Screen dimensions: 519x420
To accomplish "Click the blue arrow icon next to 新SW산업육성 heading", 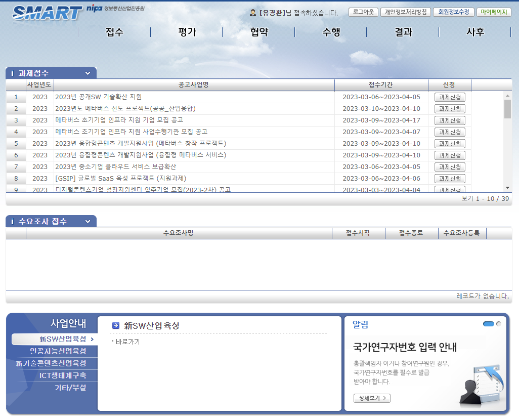I will (x=116, y=326).
